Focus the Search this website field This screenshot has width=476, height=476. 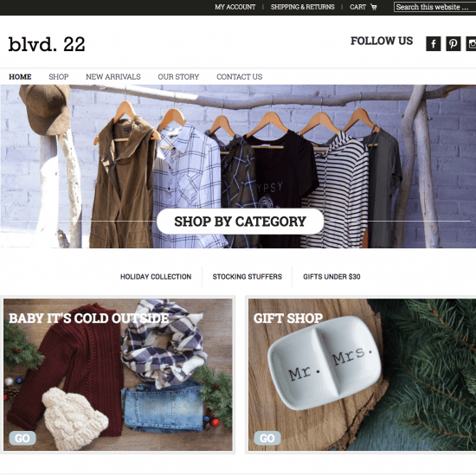tap(434, 7)
